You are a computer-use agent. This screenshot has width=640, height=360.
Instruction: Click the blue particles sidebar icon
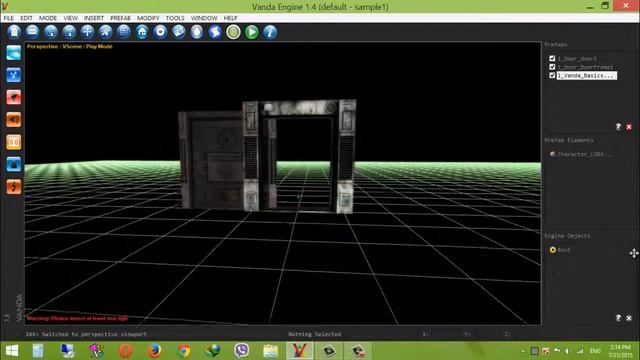pos(13,75)
